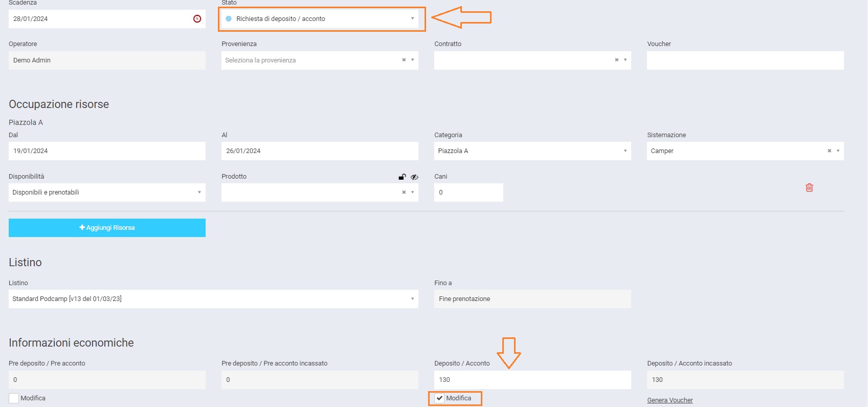868x407 pixels.
Task: Remove the Camper value via the x icon
Action: pos(829,151)
